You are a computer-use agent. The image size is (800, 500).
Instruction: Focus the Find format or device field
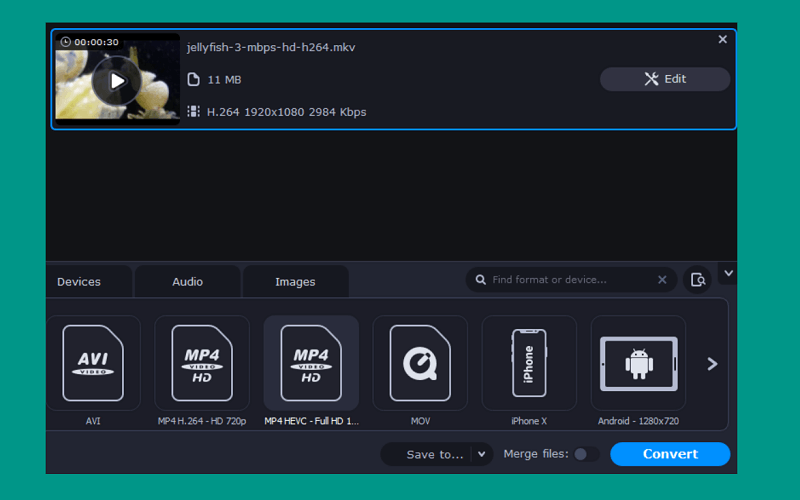point(571,280)
